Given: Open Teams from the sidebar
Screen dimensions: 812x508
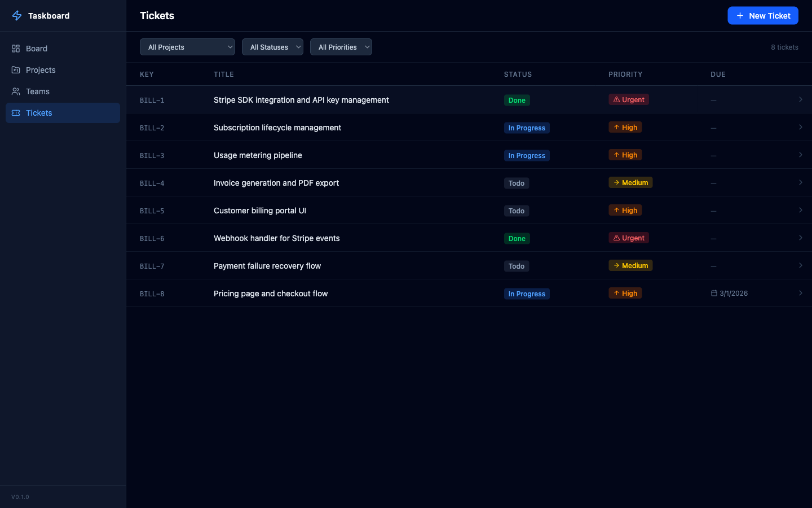Looking at the screenshot, I should pyautogui.click(x=63, y=91).
